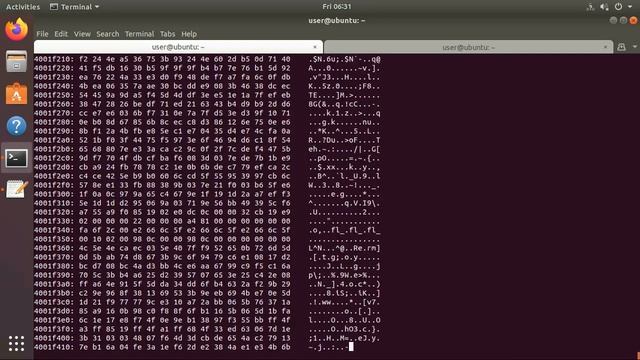Open the Tabs menu

[x=167, y=34]
